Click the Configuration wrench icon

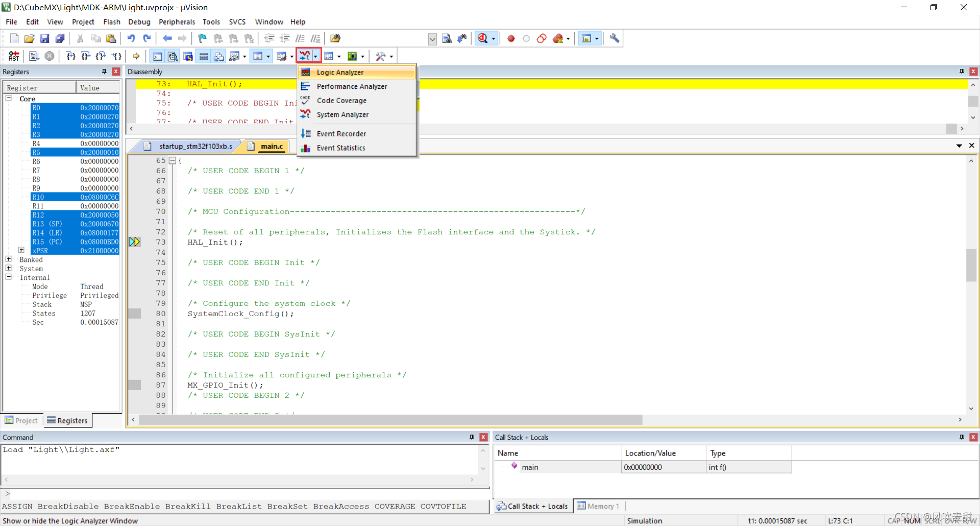click(615, 38)
